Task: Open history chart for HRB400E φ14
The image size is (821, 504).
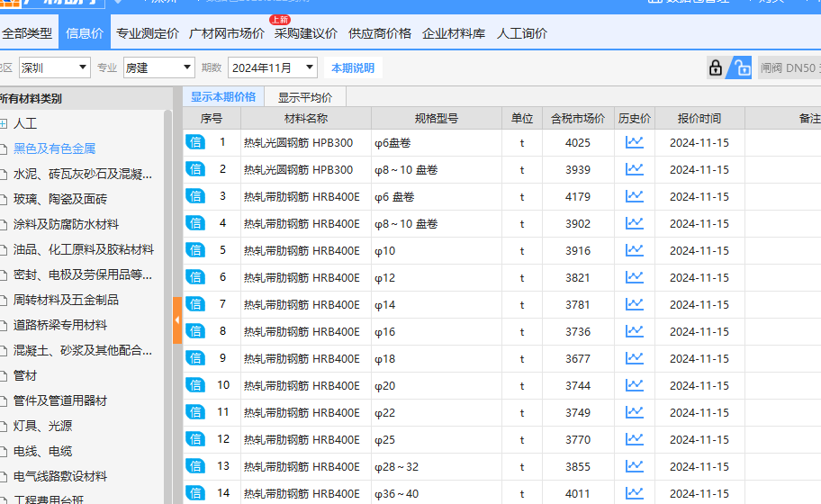Action: coord(634,304)
